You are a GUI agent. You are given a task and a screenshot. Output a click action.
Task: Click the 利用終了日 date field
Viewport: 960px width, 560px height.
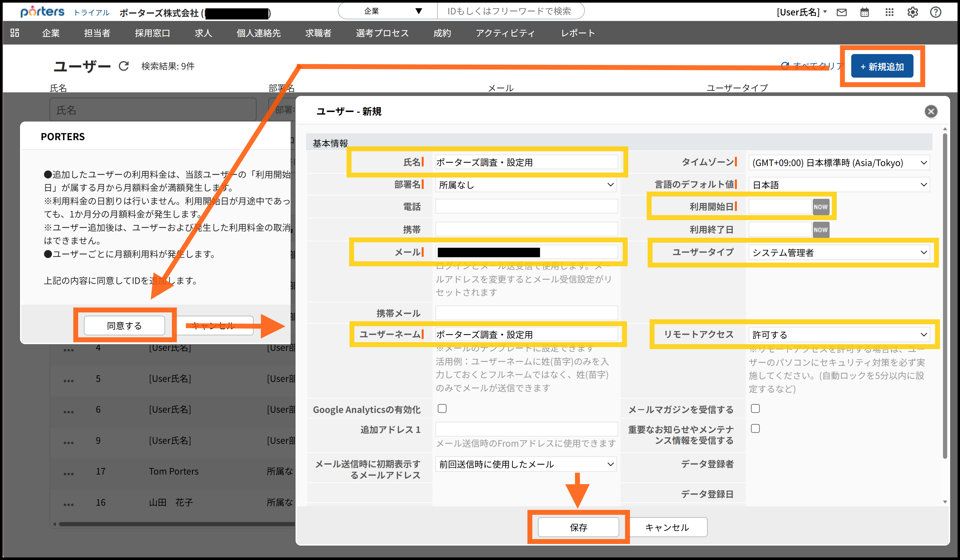click(780, 230)
